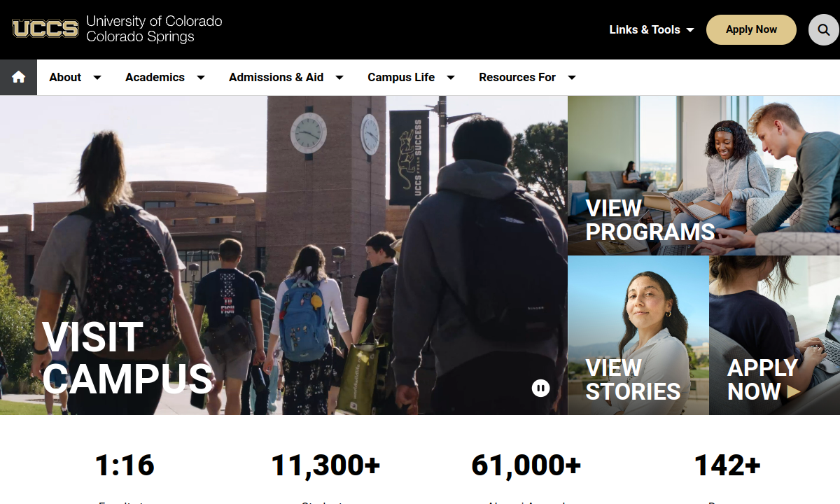Screen dimensions: 840x504
Task: Expand the Resources For arrow
Action: point(572,78)
